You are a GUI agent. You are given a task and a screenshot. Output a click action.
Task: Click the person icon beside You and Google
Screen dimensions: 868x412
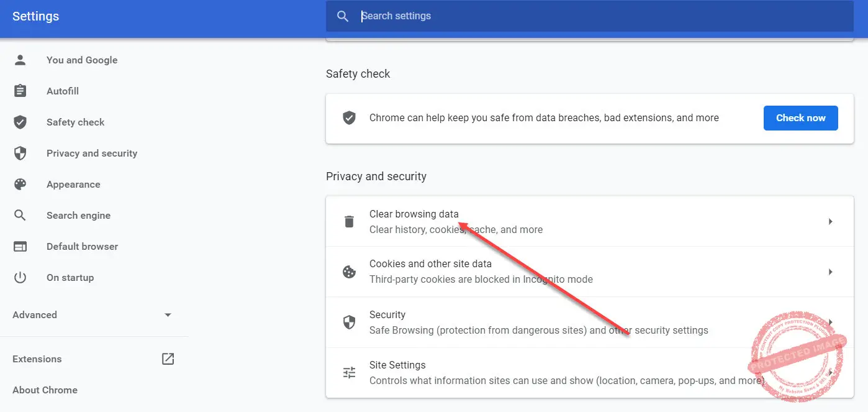click(20, 60)
